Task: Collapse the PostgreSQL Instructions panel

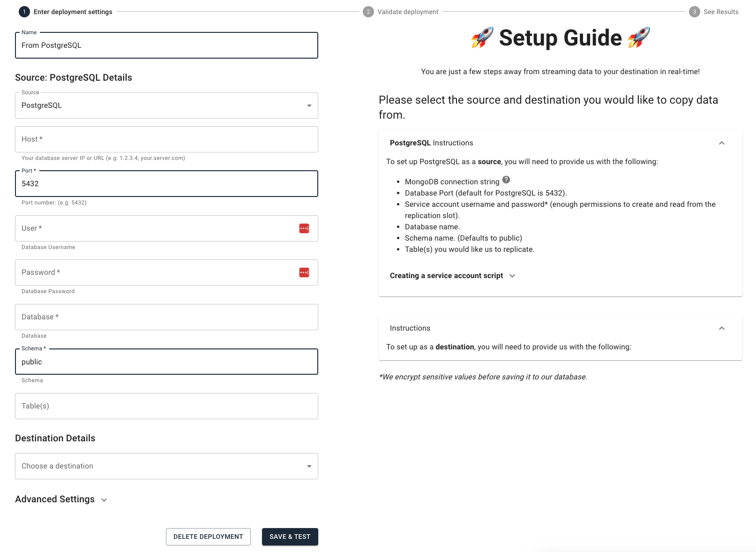Action: point(722,143)
